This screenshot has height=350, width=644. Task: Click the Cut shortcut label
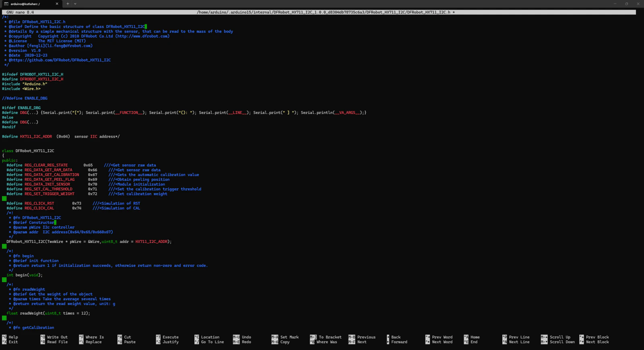pos(128,337)
